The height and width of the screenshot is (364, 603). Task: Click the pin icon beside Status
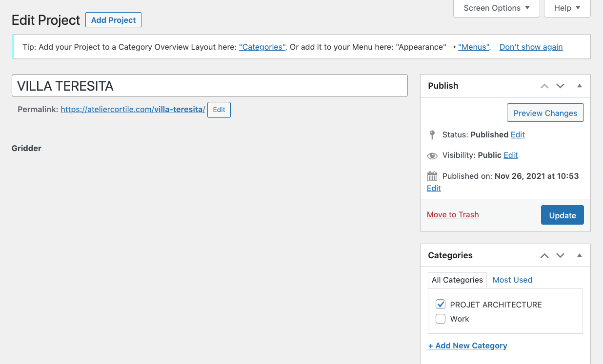[x=432, y=135]
